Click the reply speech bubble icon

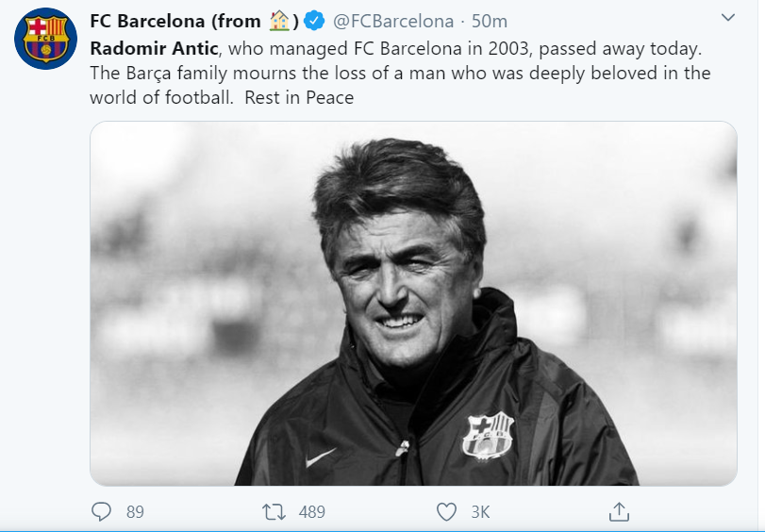(x=102, y=511)
